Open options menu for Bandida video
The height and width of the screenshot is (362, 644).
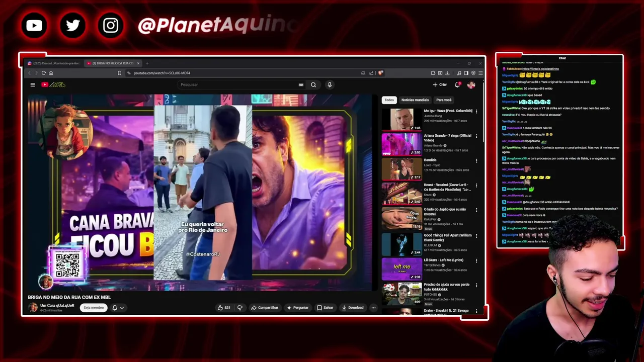(x=476, y=161)
